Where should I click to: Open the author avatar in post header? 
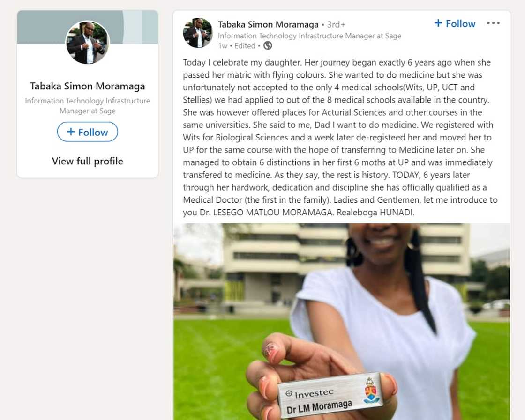pos(197,33)
